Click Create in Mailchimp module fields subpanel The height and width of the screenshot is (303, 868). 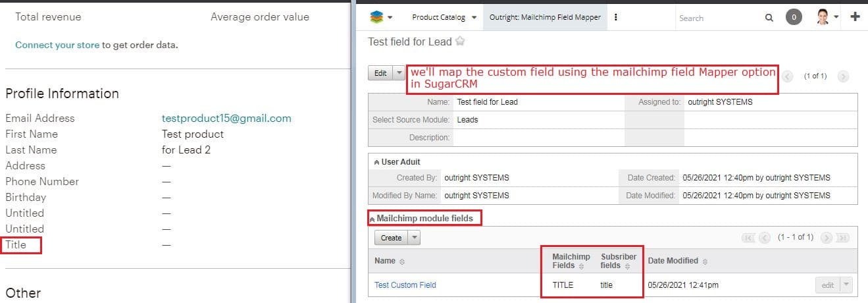[392, 238]
